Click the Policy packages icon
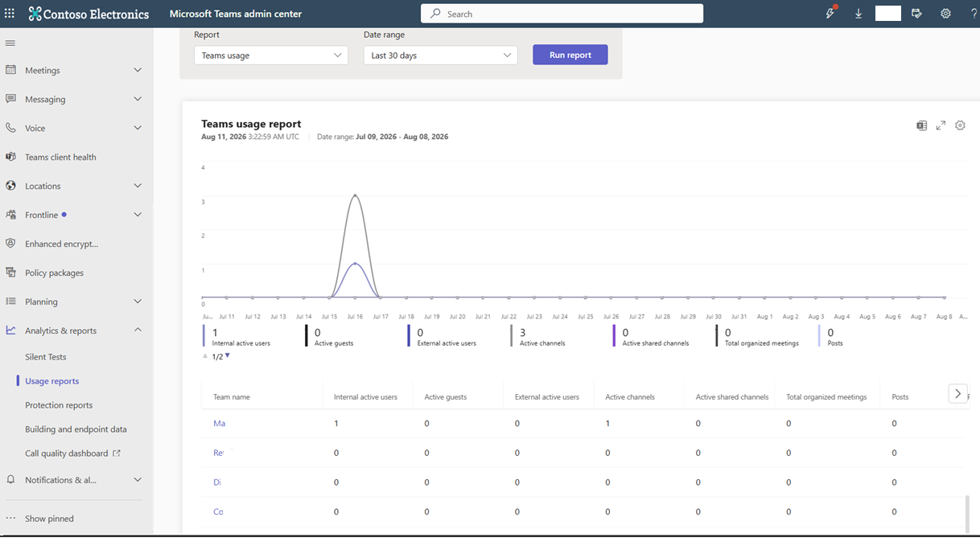 (10, 273)
